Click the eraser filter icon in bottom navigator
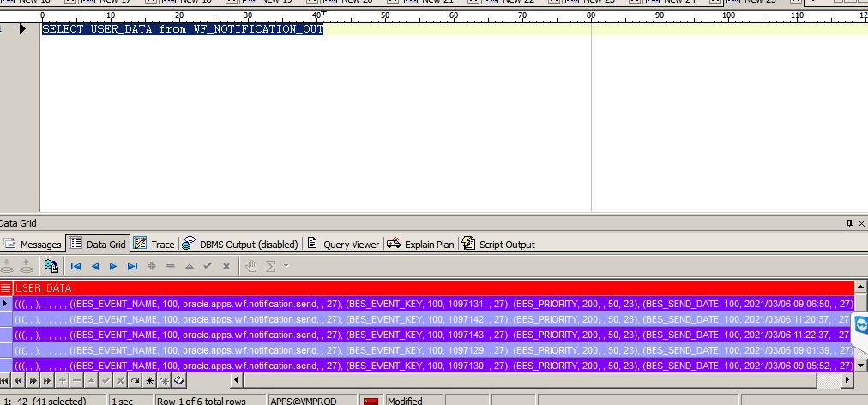The height and width of the screenshot is (405, 868). 178,380
